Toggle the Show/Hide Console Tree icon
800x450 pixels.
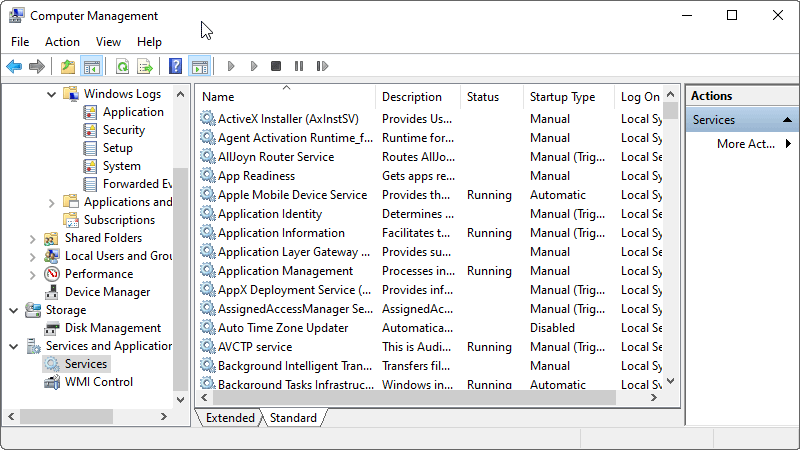pos(92,66)
